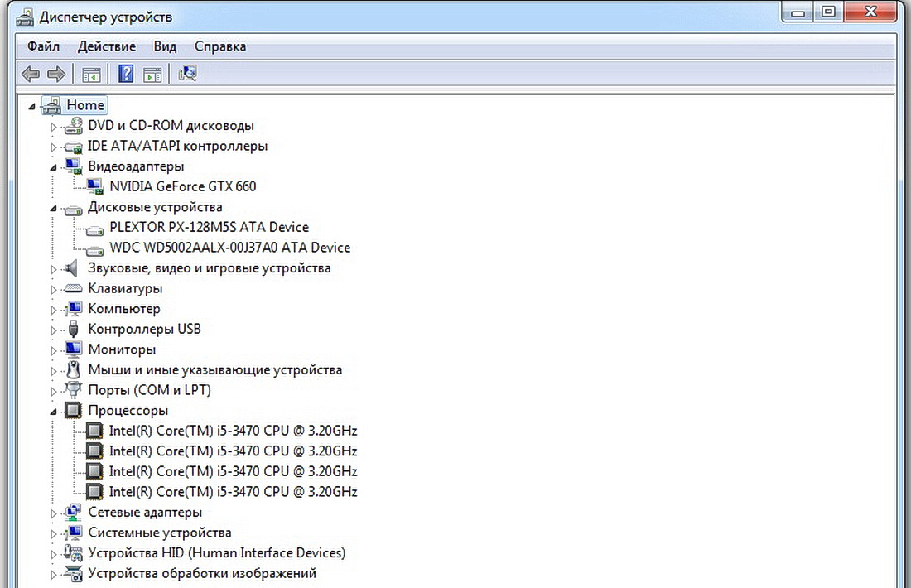The height and width of the screenshot is (588, 911).
Task: Click the Клавиатуры keyboard icon
Action: pyautogui.click(x=73, y=288)
